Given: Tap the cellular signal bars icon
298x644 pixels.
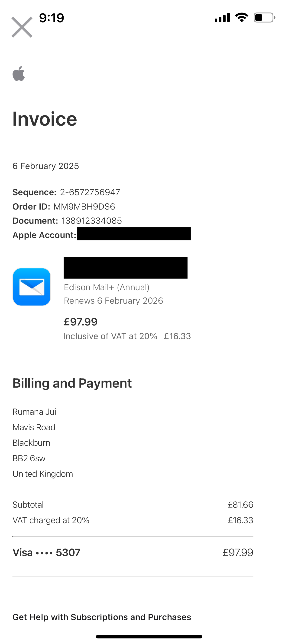Looking at the screenshot, I should [x=222, y=17].
